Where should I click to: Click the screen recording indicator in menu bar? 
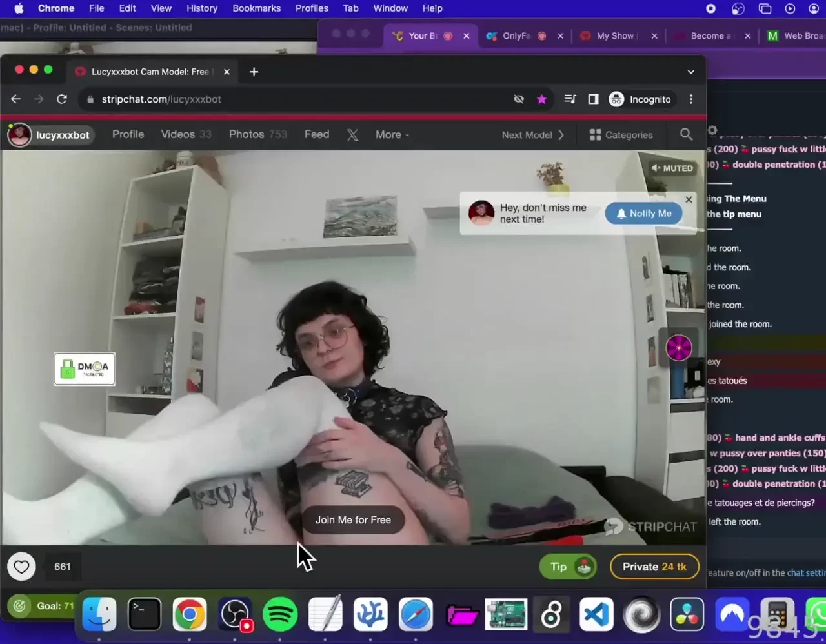[711, 8]
